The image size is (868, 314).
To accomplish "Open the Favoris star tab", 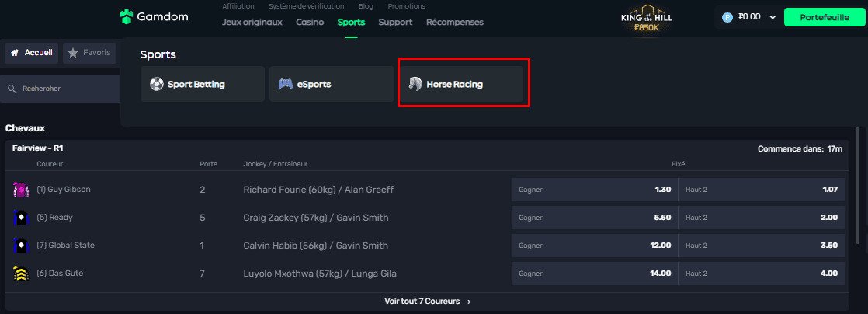I will point(89,53).
